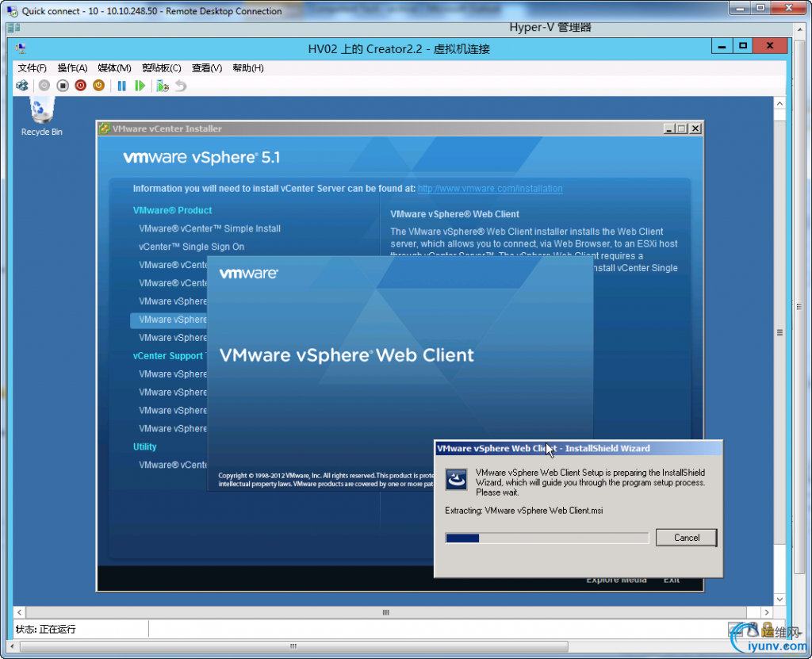The image size is (812, 659).
Task: Click the VM view vertical scrollbar thumb
Action: 780,332
